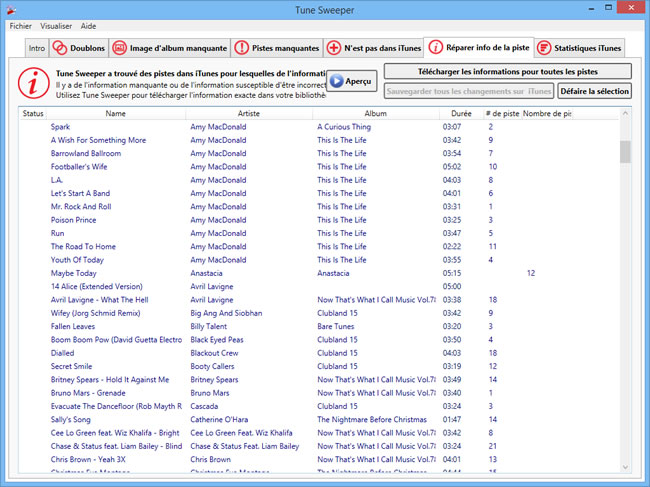Screen dimensions: 650x487
Task: Click album Bare Tunes
Action: pos(335,326)
